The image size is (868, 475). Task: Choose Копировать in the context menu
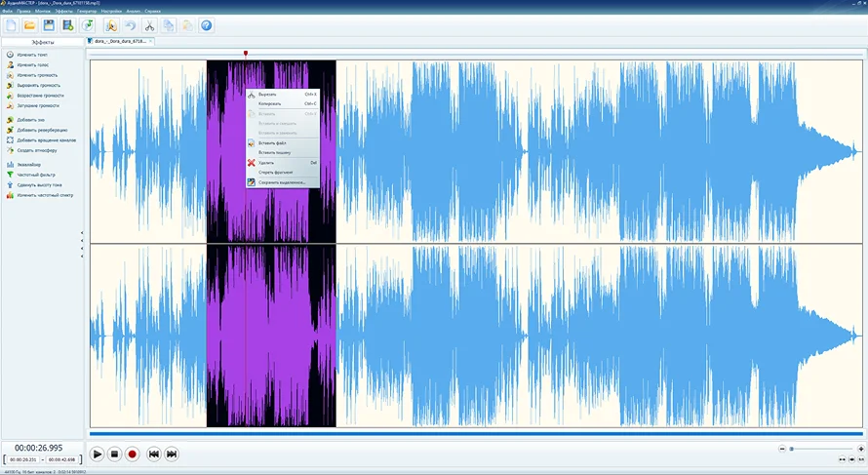coord(282,103)
